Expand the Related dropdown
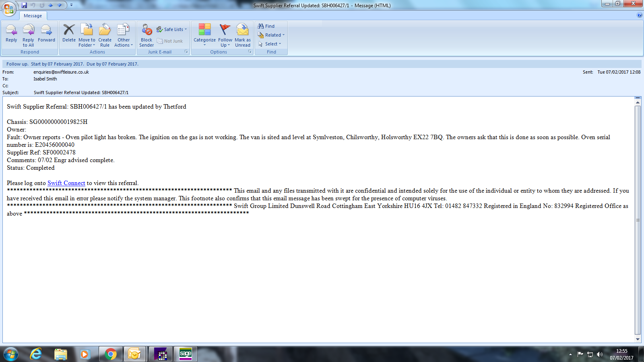Image resolution: width=644 pixels, height=362 pixels. click(271, 35)
